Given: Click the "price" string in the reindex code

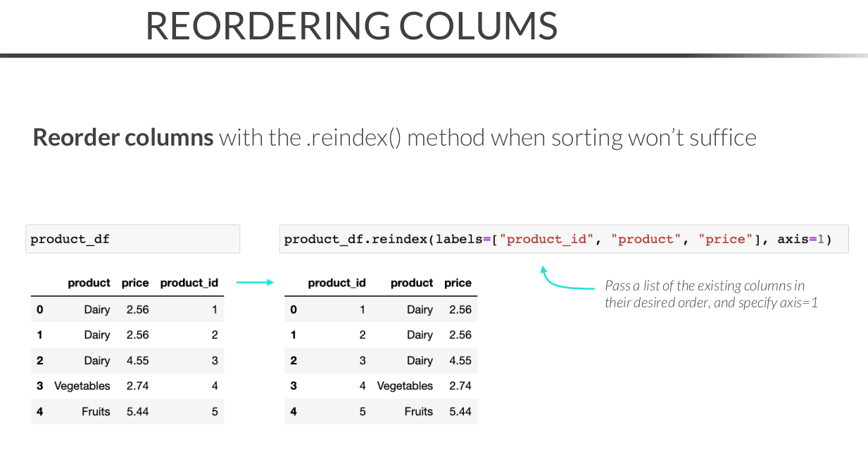Looking at the screenshot, I should pos(725,239).
